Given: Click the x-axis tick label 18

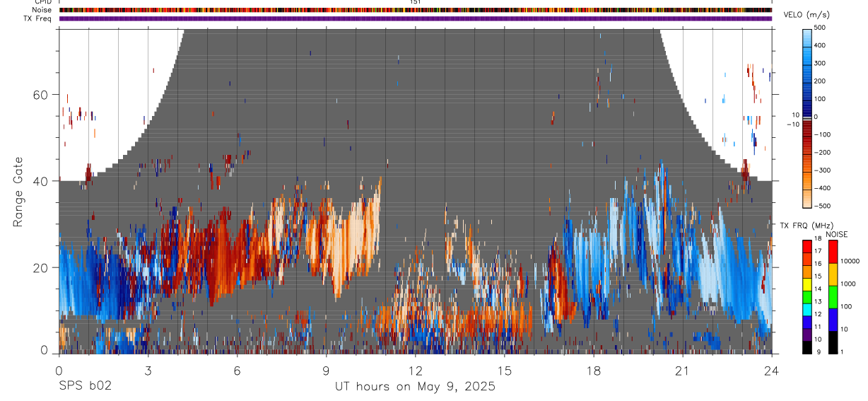Looking at the screenshot, I should coord(593,371).
